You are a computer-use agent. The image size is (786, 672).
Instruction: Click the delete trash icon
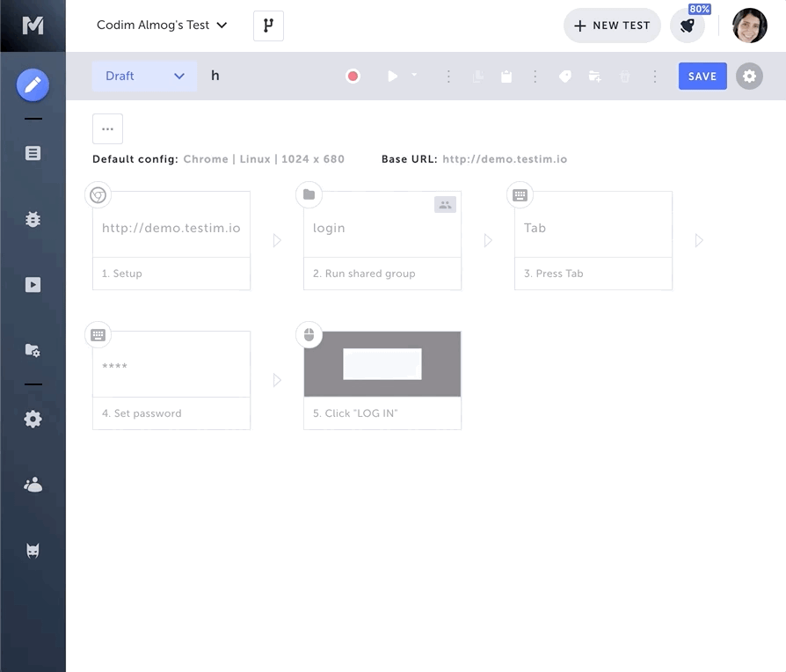tap(624, 77)
